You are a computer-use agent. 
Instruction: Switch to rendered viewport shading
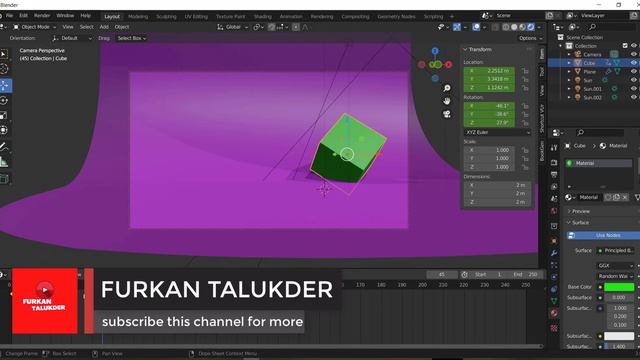click(x=531, y=27)
